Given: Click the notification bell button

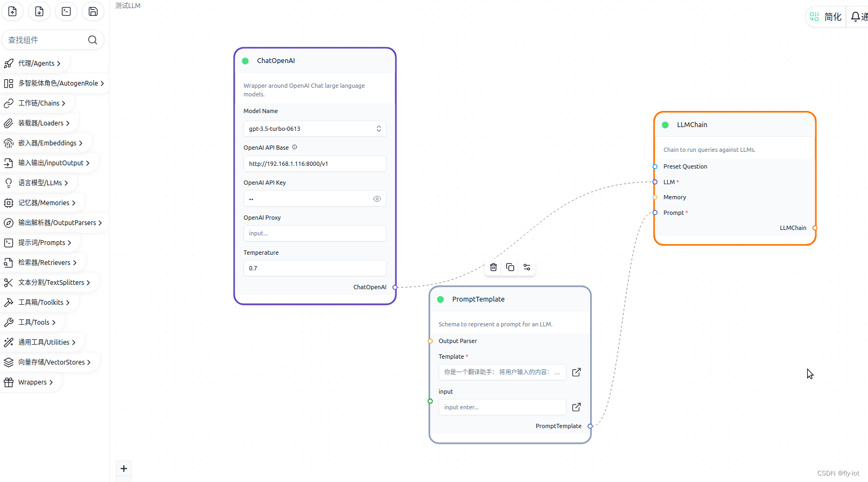Looking at the screenshot, I should 858,17.
